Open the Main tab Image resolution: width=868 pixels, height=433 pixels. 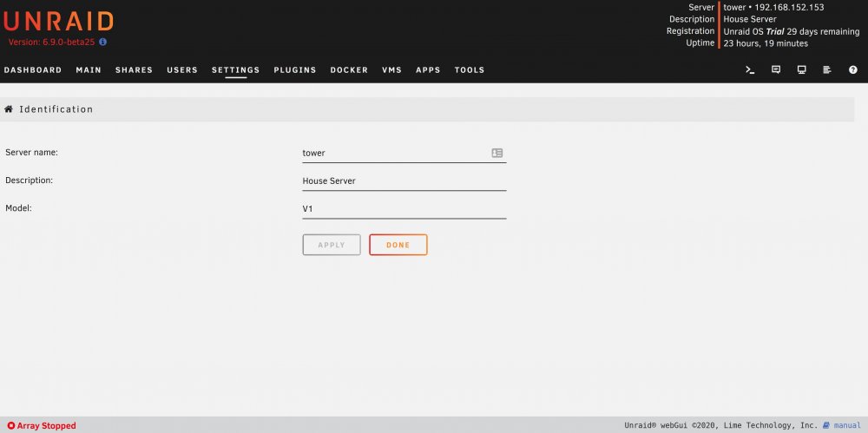[x=89, y=69]
